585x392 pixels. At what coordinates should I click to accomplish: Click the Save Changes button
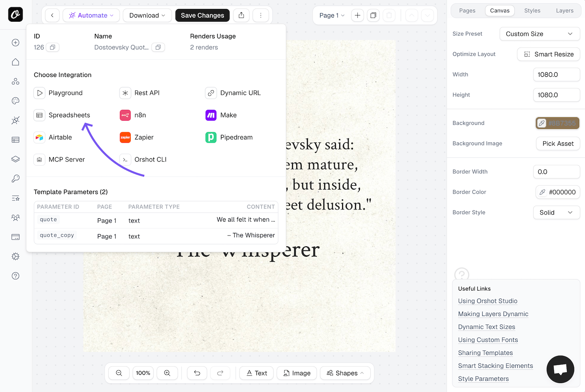coord(202,15)
